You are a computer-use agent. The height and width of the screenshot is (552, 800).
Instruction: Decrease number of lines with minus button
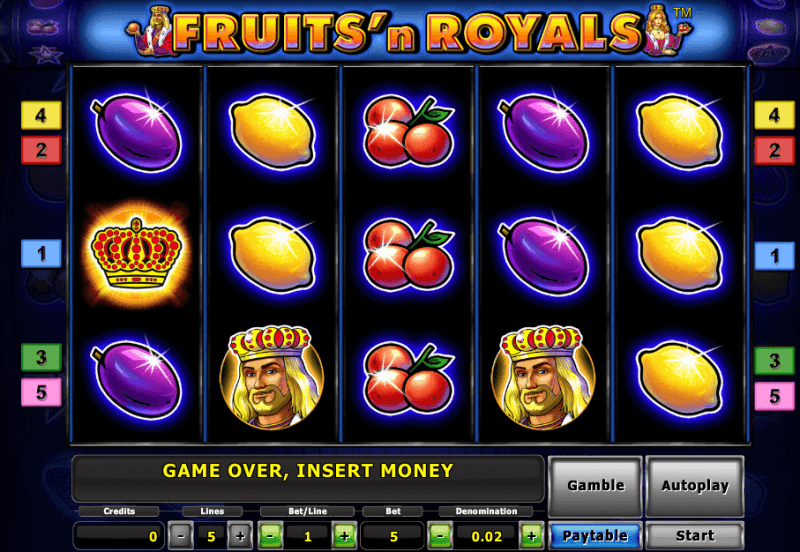181,536
